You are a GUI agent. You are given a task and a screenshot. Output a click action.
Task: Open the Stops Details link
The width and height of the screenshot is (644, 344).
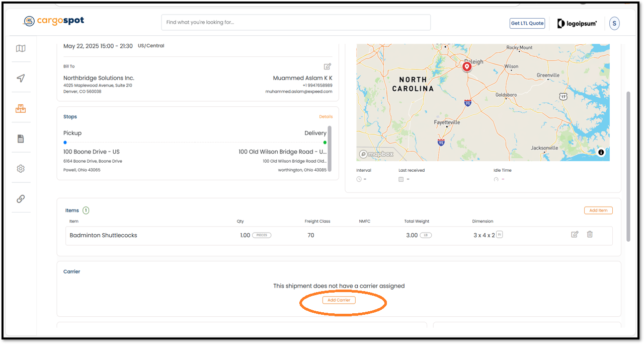point(326,117)
